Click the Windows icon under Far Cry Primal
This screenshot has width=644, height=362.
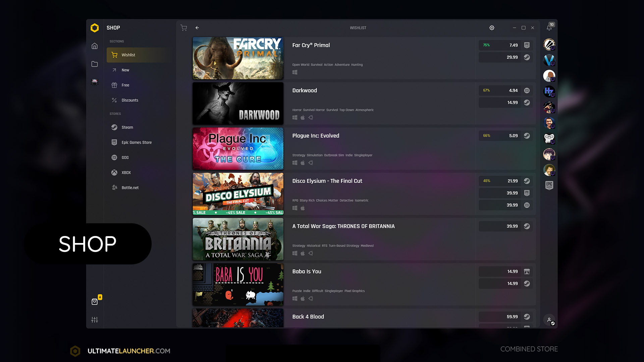coord(295,72)
